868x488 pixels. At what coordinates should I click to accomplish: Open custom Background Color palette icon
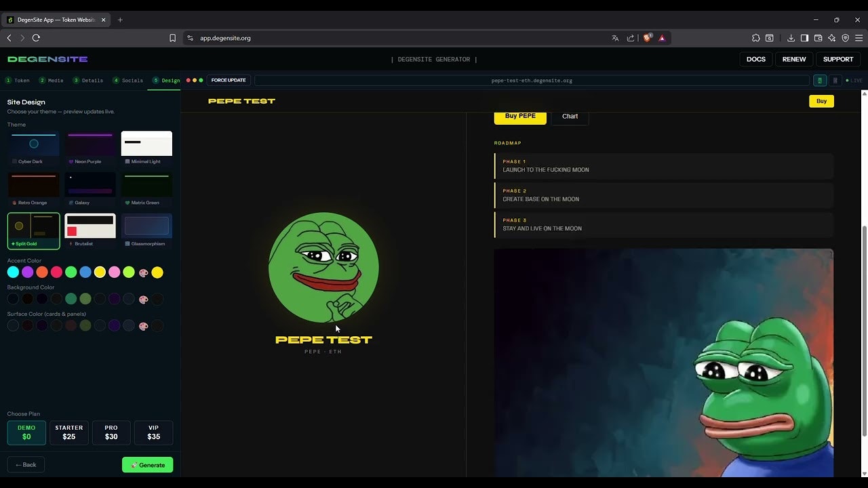pos(143,299)
